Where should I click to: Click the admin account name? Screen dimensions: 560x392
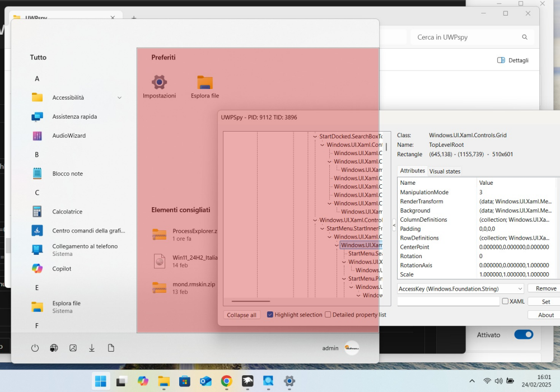click(x=330, y=348)
